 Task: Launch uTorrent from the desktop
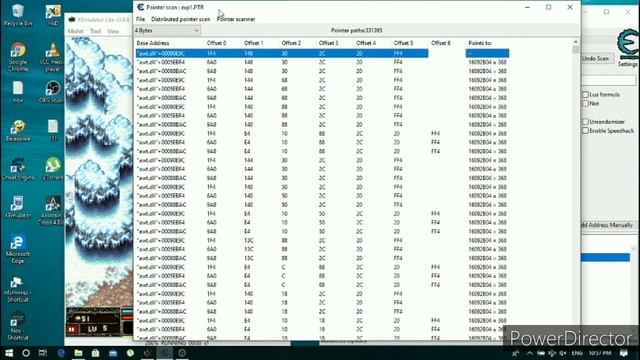pyautogui.click(x=53, y=169)
